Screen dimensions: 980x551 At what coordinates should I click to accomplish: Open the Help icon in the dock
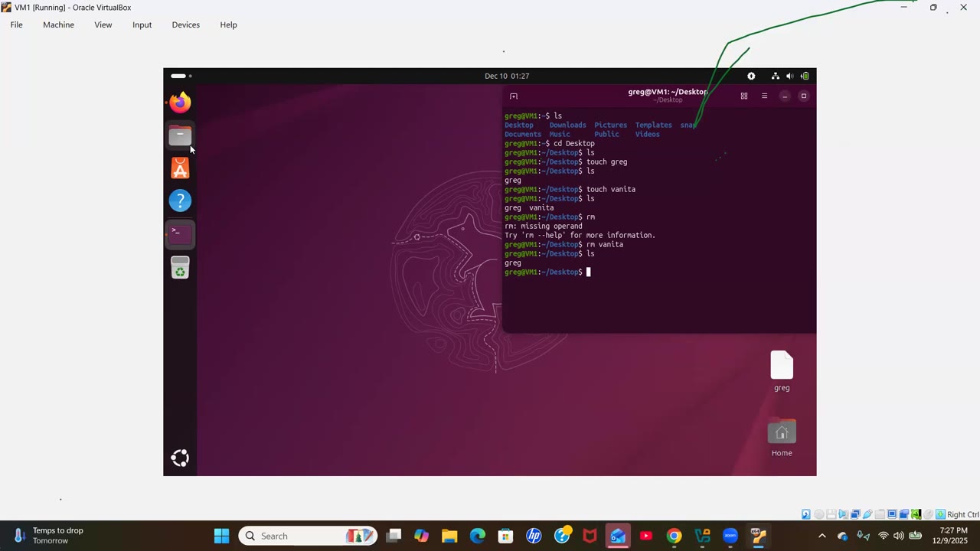coord(180,200)
